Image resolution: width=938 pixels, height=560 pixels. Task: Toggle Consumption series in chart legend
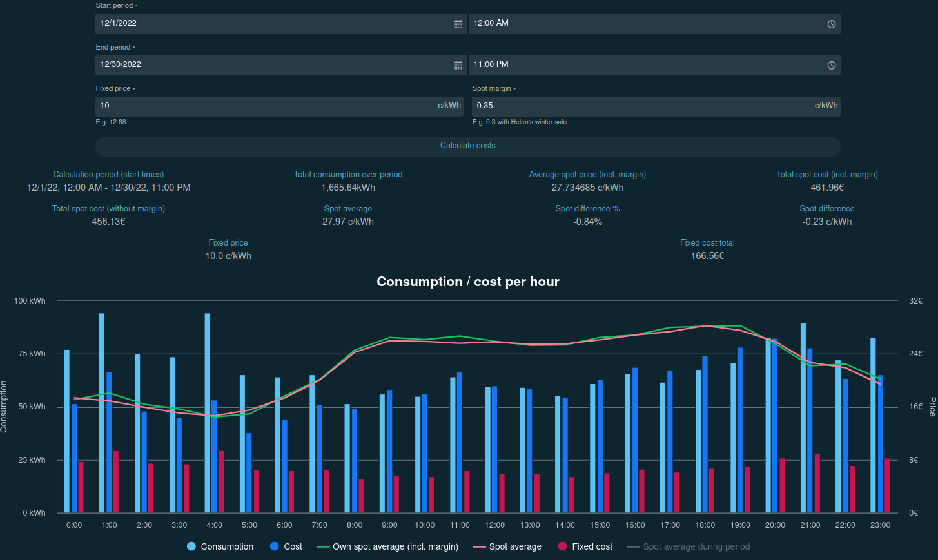pyautogui.click(x=227, y=546)
